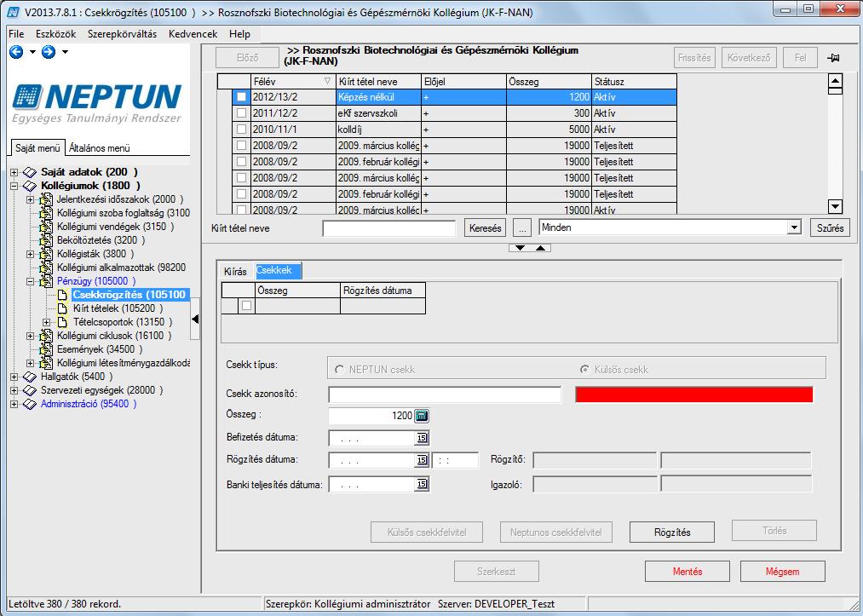
Task: Collapse the Kollégiumok (1800) node
Action: pos(14,186)
